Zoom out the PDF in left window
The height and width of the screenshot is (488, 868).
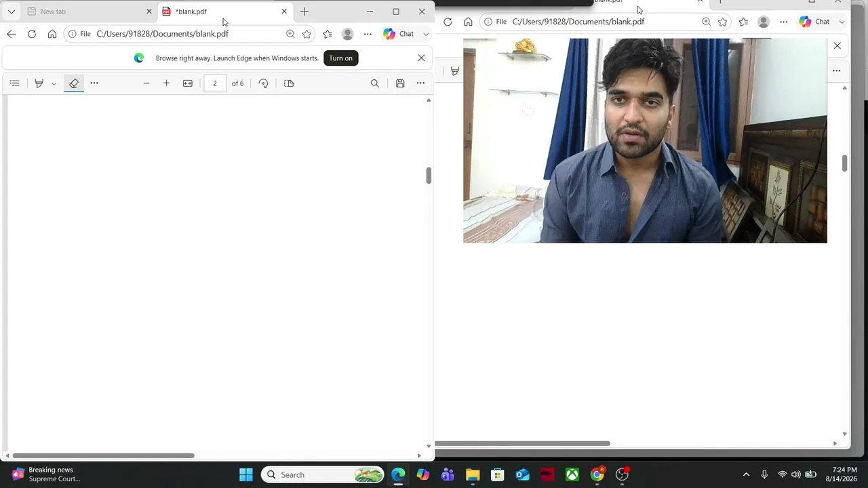click(x=146, y=83)
